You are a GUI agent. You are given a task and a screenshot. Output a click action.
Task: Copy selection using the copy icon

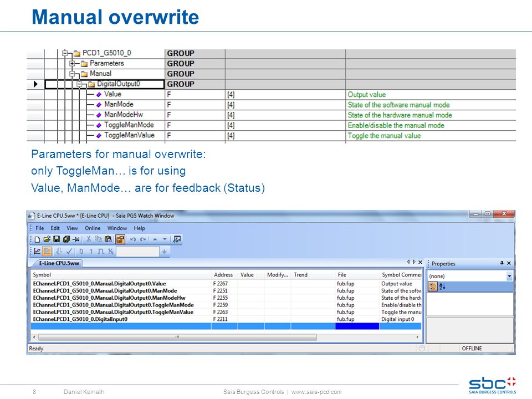click(99, 239)
